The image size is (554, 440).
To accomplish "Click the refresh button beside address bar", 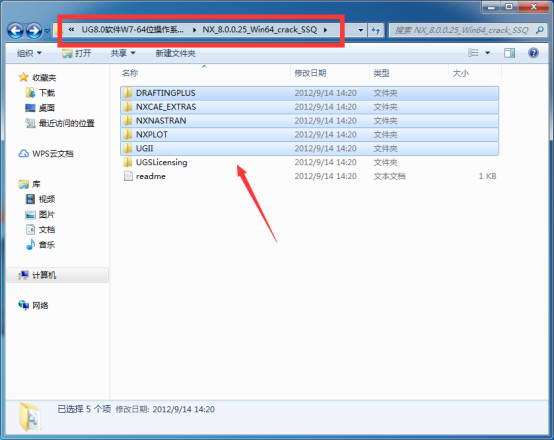I will pyautogui.click(x=375, y=30).
